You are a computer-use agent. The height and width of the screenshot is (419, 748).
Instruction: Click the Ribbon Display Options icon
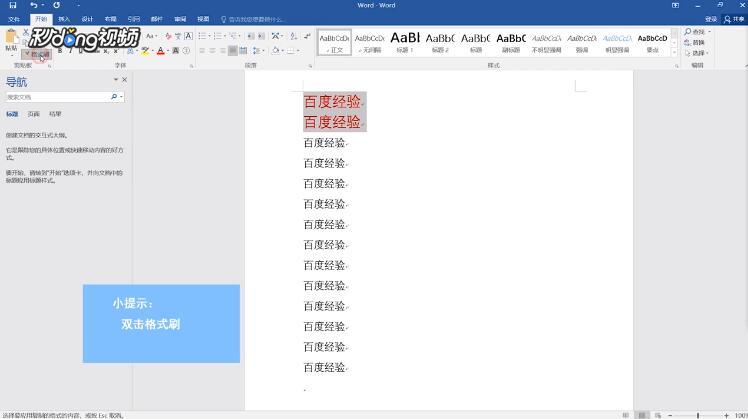(675, 5)
